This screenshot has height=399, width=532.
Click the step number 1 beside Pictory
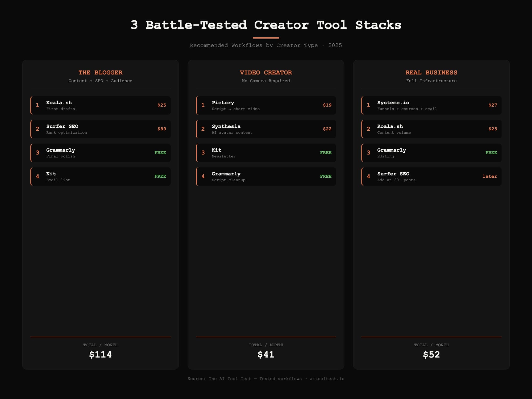203,105
